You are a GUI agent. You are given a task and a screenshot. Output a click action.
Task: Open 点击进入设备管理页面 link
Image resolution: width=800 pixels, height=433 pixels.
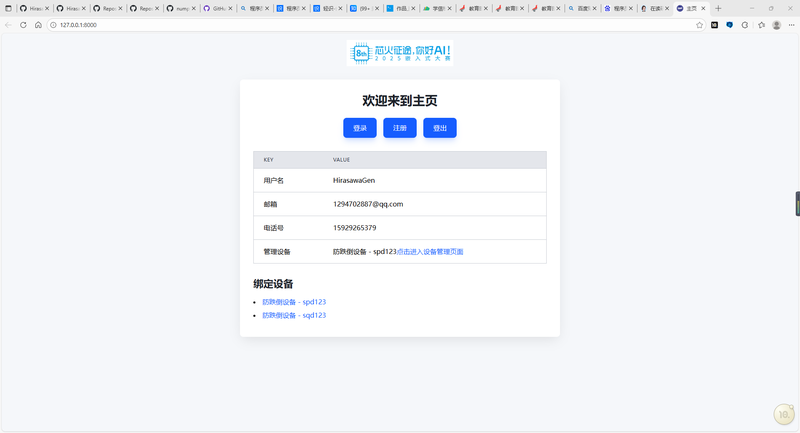tap(430, 252)
